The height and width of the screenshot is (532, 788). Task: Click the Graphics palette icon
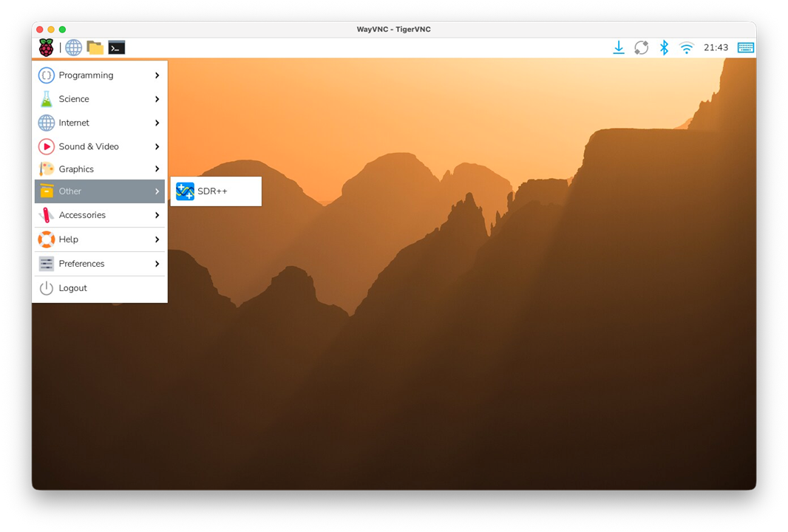point(47,168)
